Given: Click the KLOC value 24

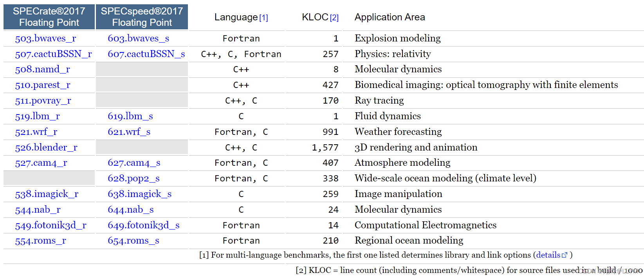Looking at the screenshot, I should tap(334, 210).
